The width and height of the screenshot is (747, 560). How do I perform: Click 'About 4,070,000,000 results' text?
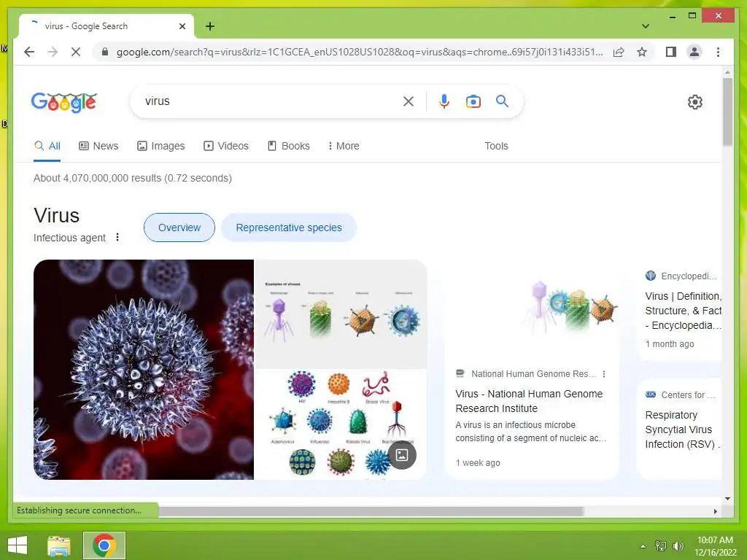click(97, 178)
